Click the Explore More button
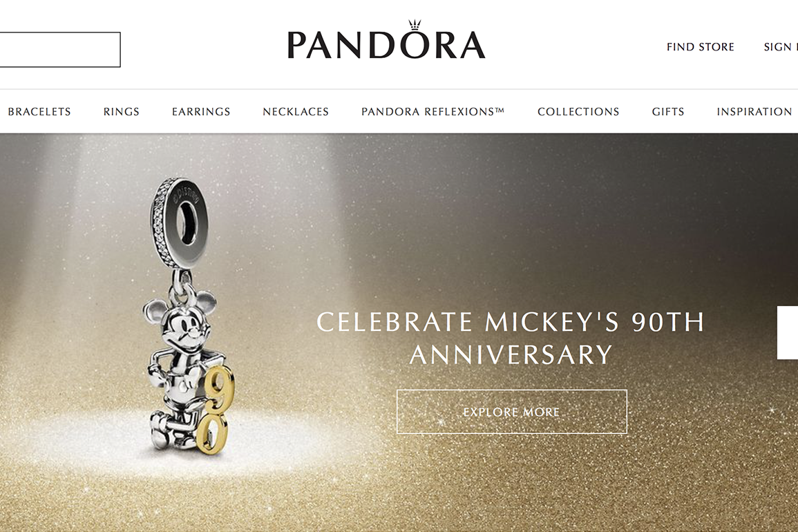This screenshot has height=532, width=798. (x=511, y=411)
